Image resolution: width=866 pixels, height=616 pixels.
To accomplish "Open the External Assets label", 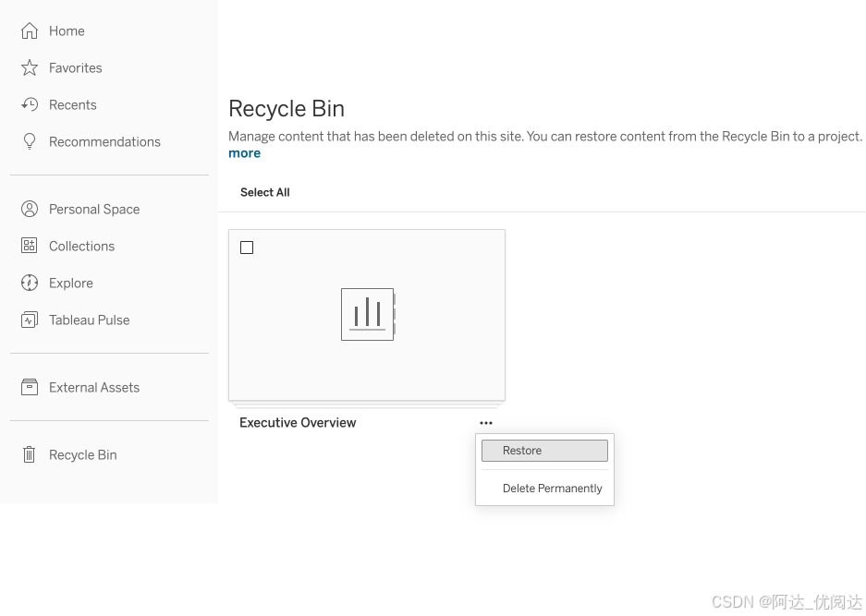I will (x=94, y=388).
